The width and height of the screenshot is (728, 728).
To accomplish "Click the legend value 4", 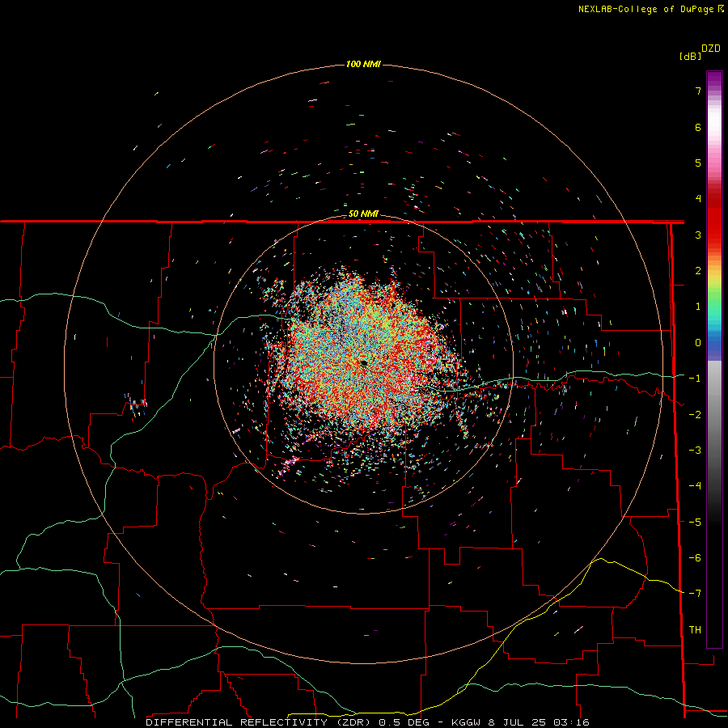I will (698, 199).
